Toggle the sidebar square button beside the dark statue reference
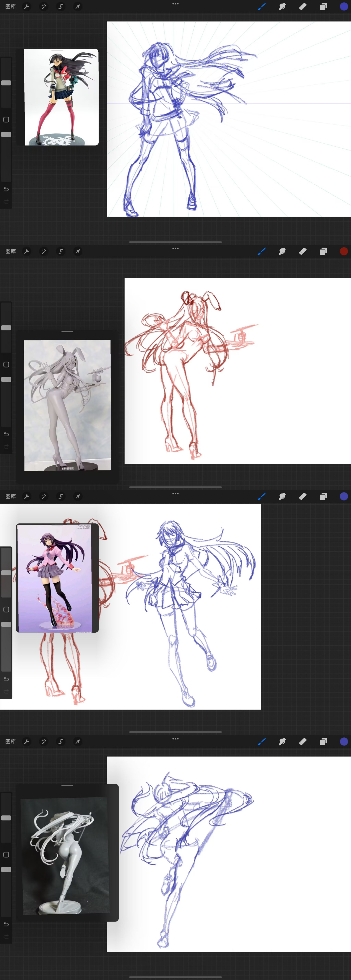This screenshot has height=980, width=351. tap(6, 854)
